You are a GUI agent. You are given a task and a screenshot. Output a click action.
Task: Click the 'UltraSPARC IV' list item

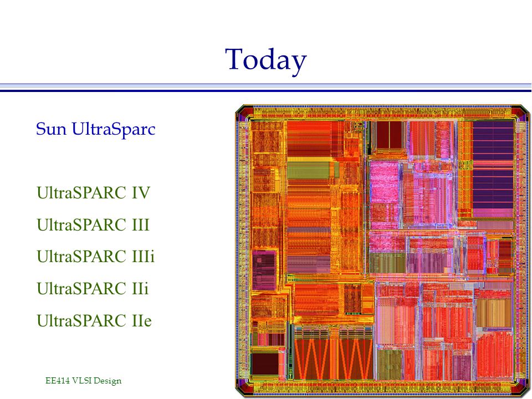(x=93, y=193)
